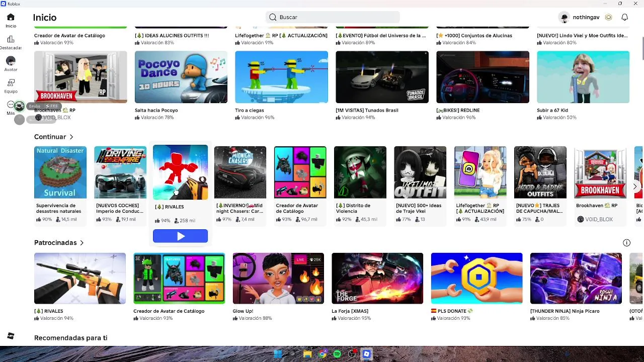Open the sponsored Rogue Ninja thumbnail
Image resolution: width=644 pixels, height=362 pixels.
[x=576, y=279]
